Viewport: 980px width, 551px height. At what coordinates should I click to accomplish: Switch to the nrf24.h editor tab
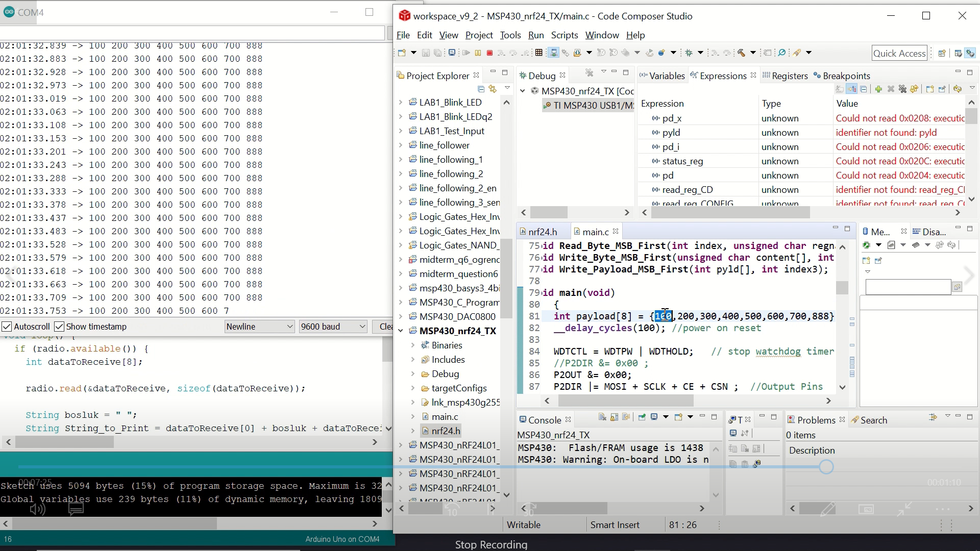[538, 232]
